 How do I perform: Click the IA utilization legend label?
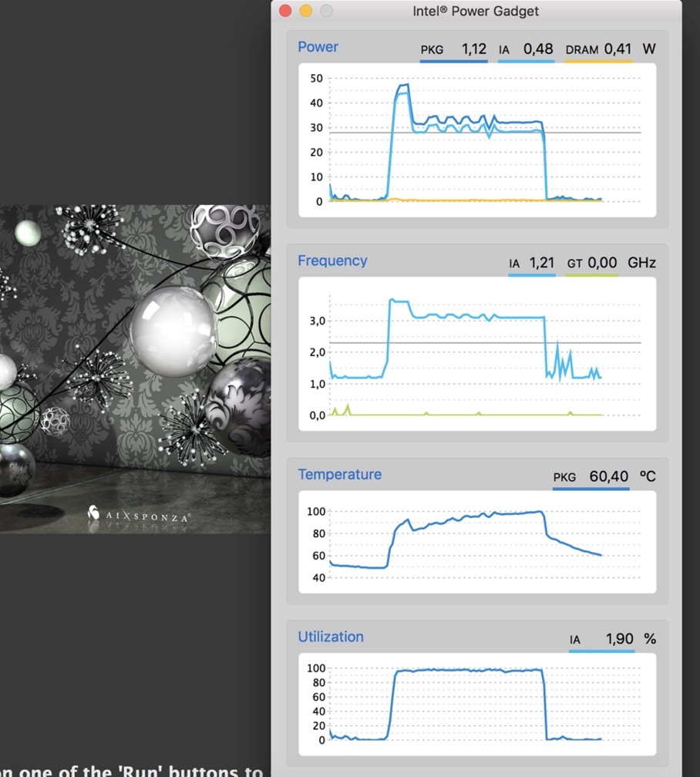tap(575, 640)
